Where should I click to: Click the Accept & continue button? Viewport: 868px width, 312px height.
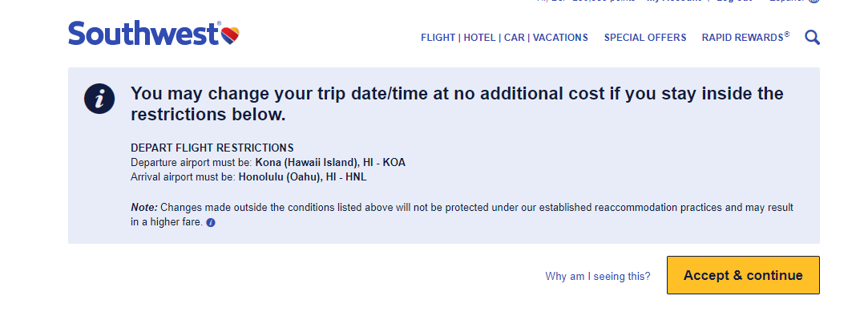[x=743, y=275]
